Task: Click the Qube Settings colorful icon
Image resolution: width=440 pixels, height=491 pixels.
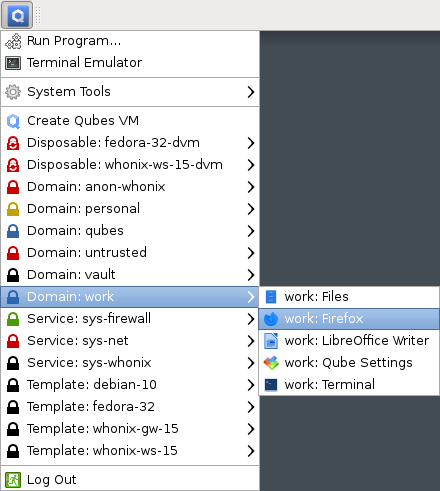Action: point(271,363)
